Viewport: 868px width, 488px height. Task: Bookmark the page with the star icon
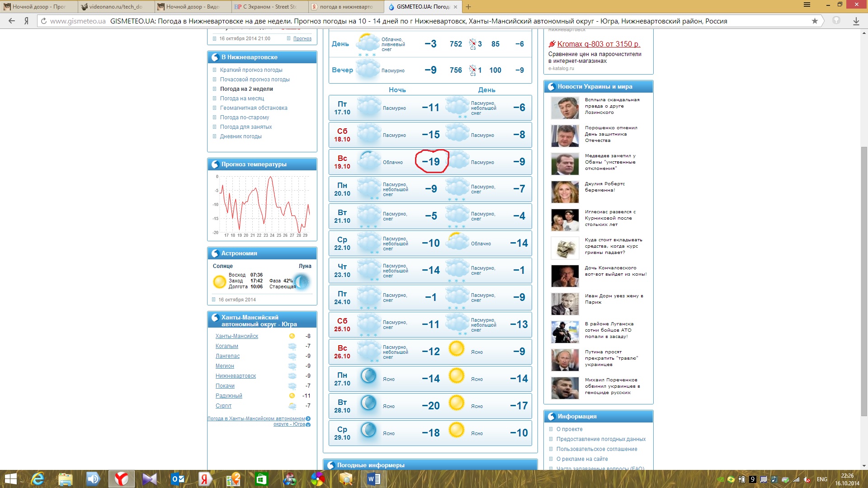coord(815,21)
